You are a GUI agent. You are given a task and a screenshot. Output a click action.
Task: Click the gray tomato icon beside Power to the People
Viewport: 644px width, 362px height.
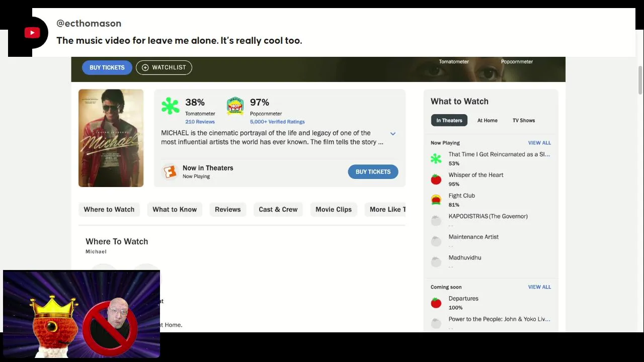(436, 323)
